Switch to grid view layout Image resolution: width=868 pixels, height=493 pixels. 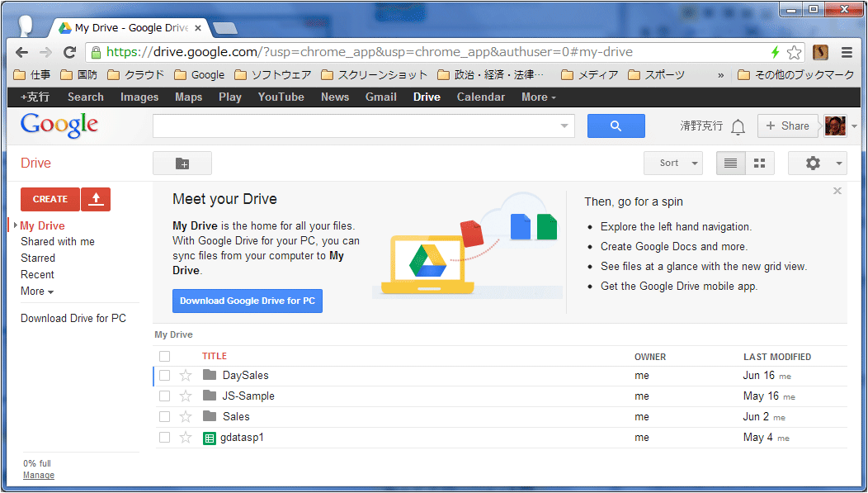[x=759, y=164]
